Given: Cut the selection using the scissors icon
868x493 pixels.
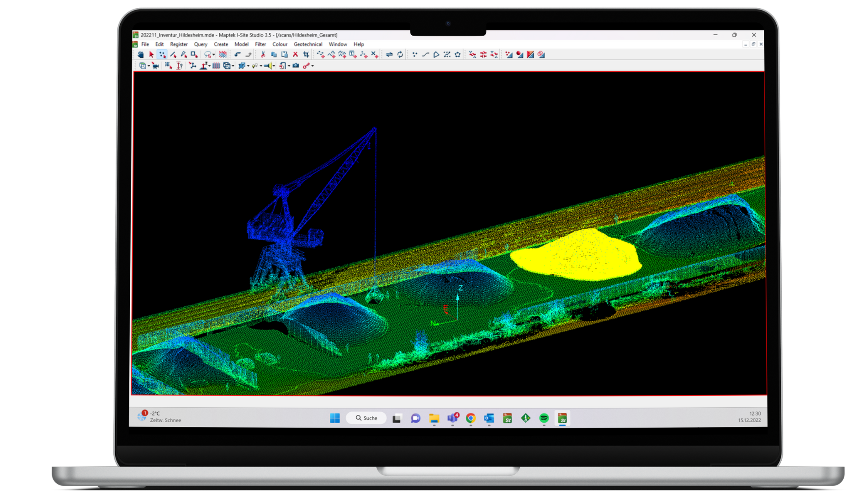Looking at the screenshot, I should pos(264,54).
